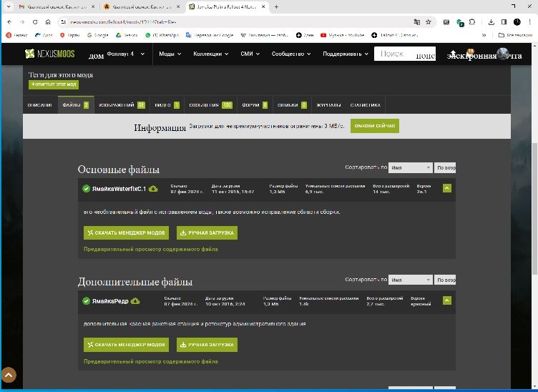The image size is (538, 392).
Task: Click the cloud icon beside ЯмайкаРедр
Action: pyautogui.click(x=135, y=300)
